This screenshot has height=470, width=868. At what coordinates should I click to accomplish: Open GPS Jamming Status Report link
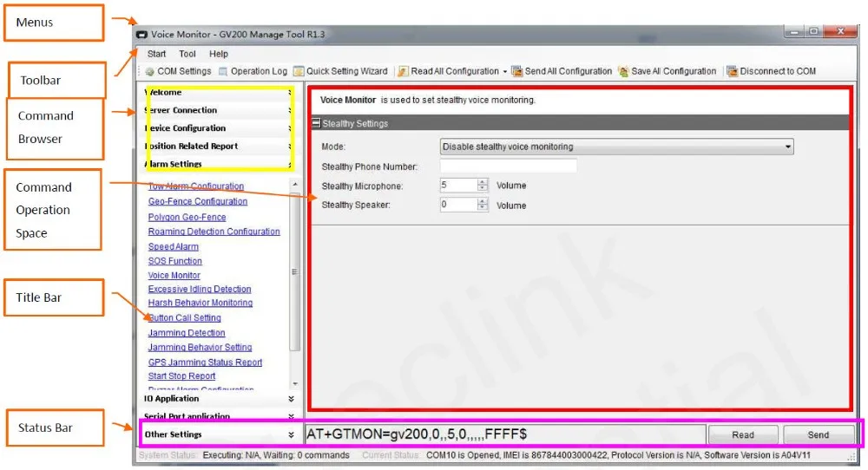(x=205, y=362)
